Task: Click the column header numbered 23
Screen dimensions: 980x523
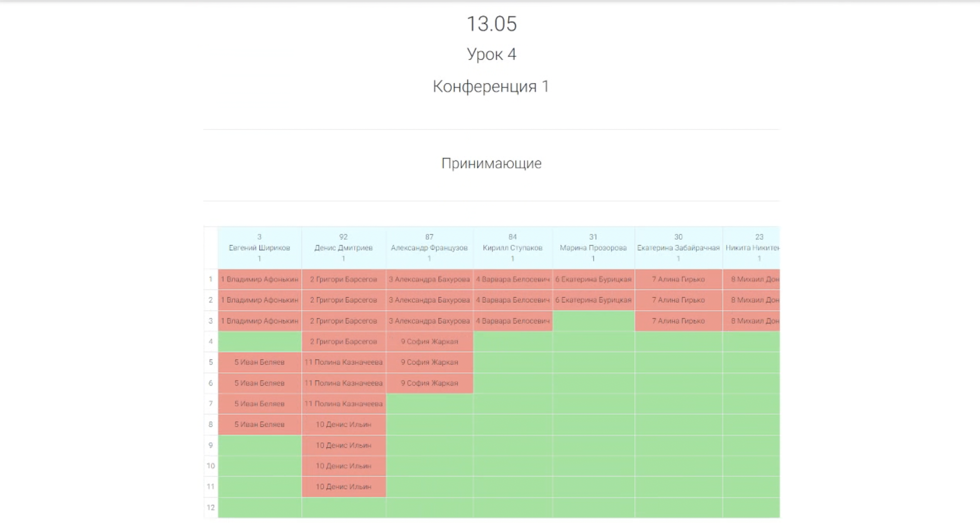Action: coord(751,248)
